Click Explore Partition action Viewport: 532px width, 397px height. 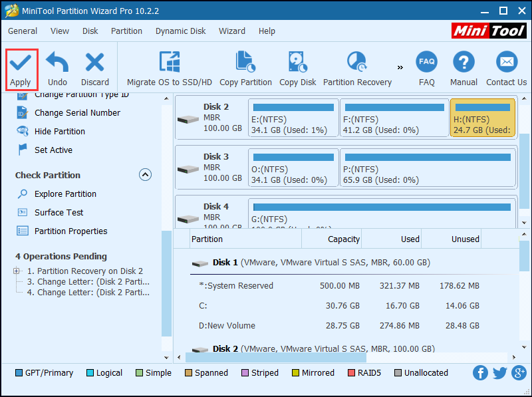click(57, 194)
